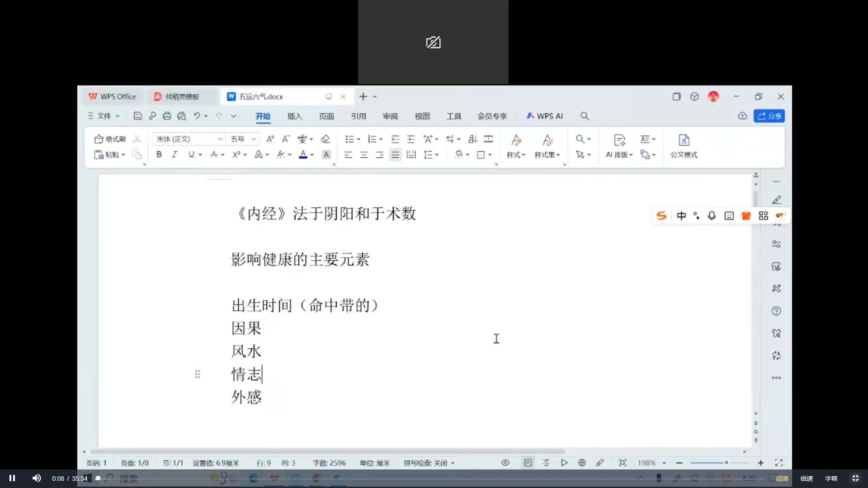Toggle bold formatting
Screen dimensions: 868x488
point(159,155)
